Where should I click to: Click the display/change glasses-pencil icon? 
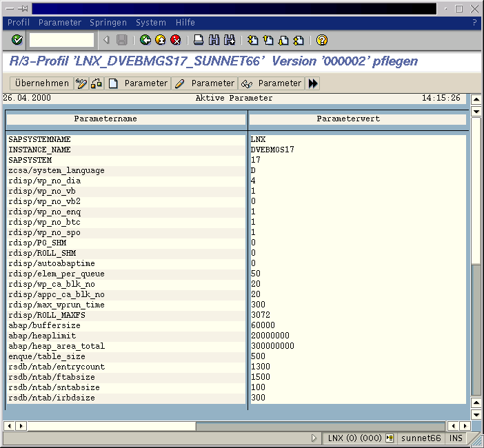tap(81, 83)
